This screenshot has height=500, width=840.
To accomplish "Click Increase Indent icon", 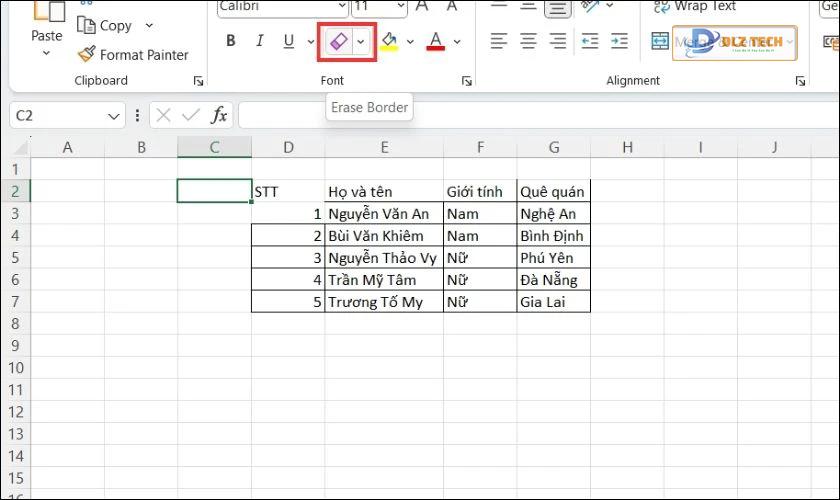I will pyautogui.click(x=619, y=41).
